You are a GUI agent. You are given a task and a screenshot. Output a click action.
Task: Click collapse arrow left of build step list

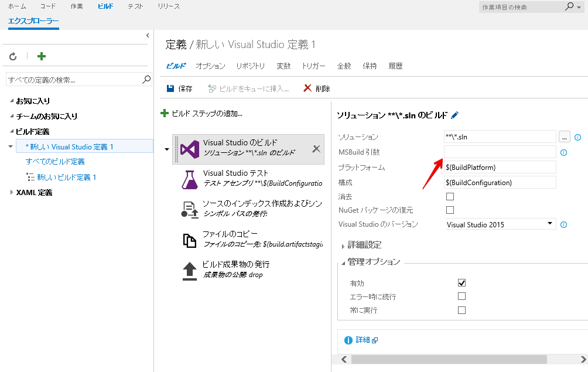pos(167,149)
